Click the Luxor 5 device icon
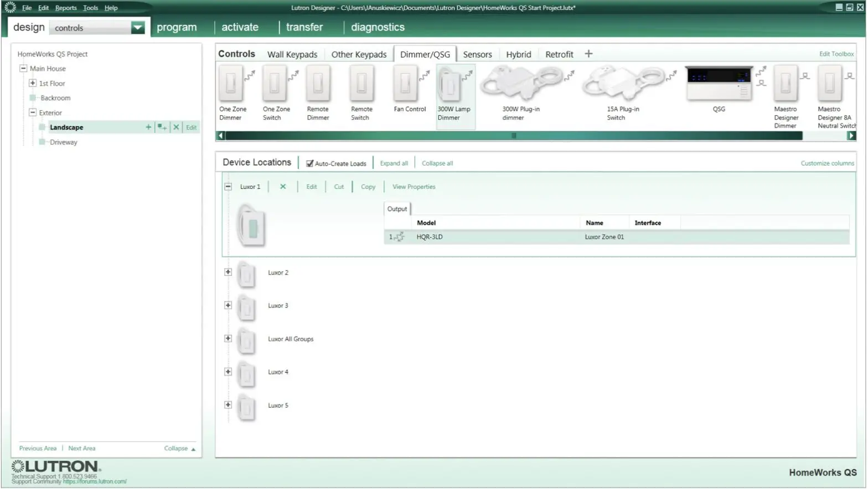 pos(246,408)
